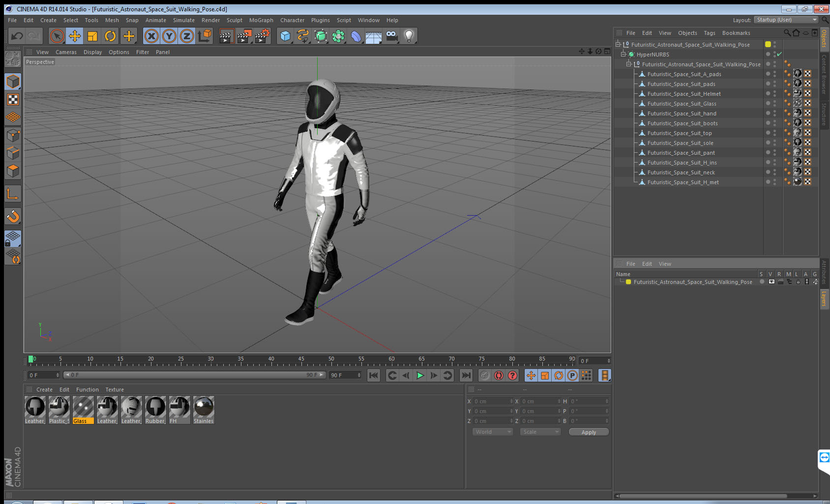Viewport: 830px width, 504px height.
Task: Toggle Y axis lock
Action: [169, 36]
